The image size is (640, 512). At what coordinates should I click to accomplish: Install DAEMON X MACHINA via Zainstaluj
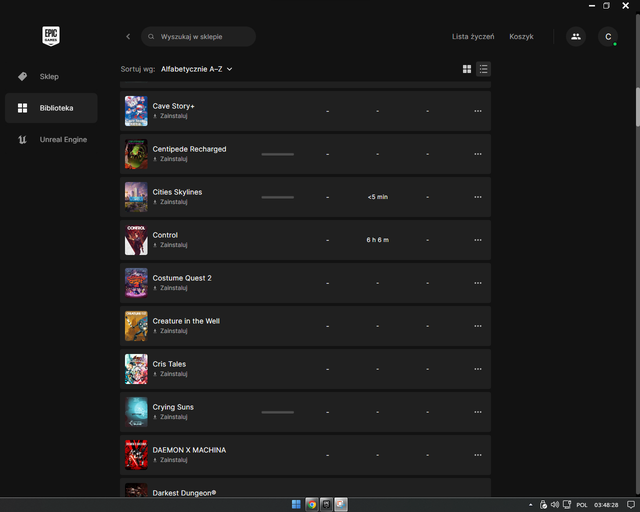[x=170, y=460]
